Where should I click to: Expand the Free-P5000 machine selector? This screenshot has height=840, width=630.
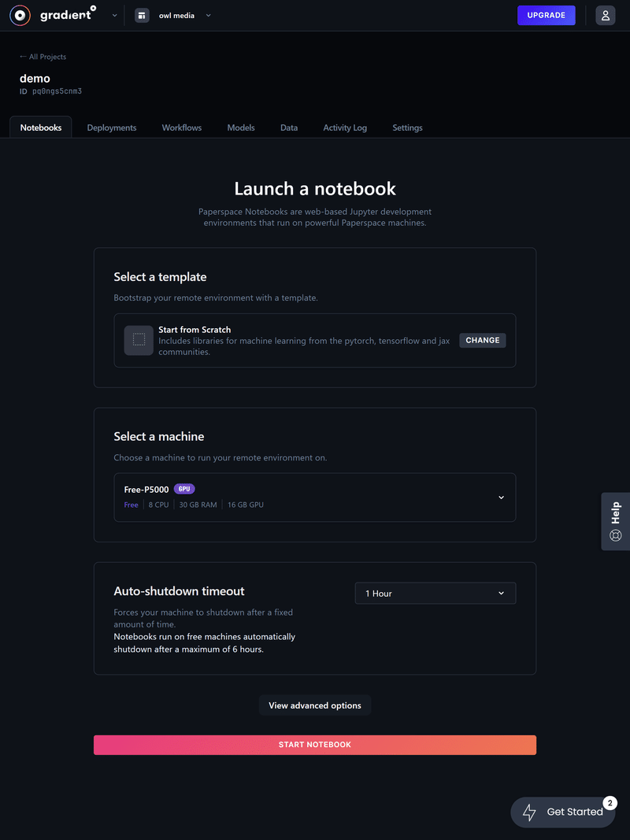pos(314,497)
